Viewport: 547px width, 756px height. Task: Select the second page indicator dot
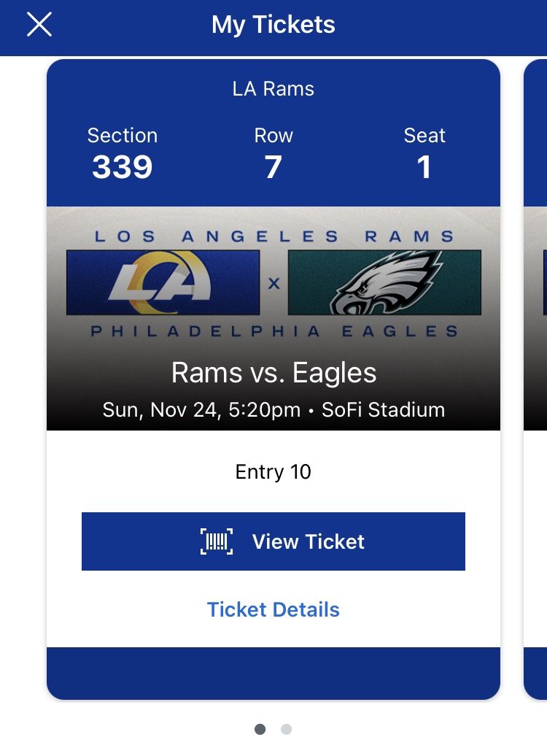pyautogui.click(x=287, y=728)
